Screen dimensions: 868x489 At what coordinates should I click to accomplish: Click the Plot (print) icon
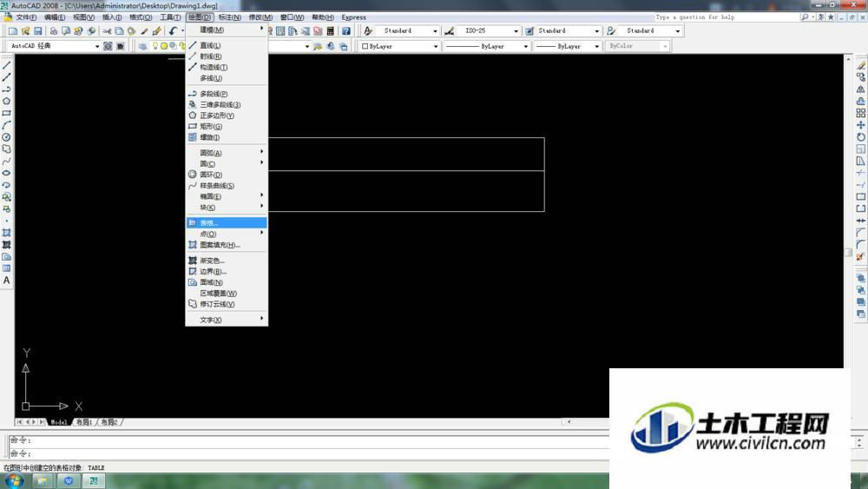[54, 31]
